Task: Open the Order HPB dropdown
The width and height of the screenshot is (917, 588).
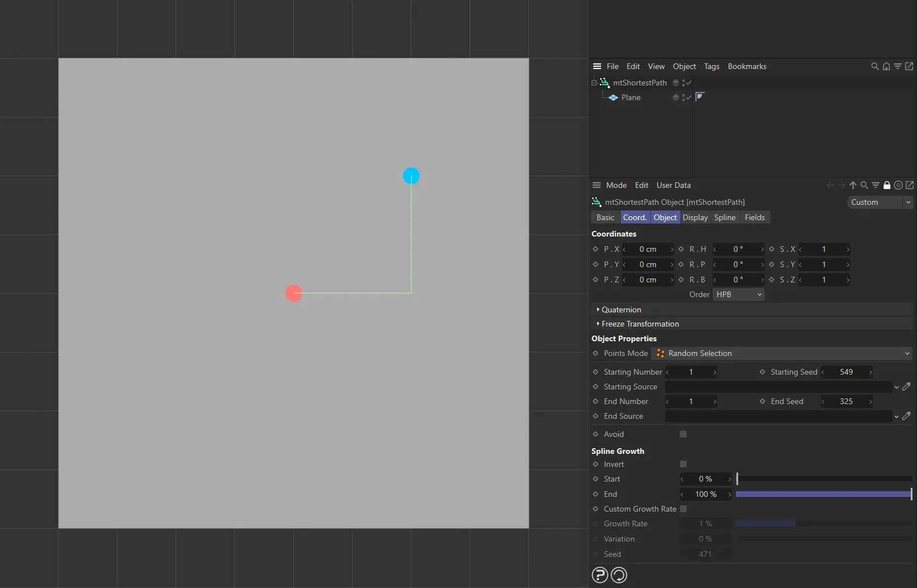Action: click(738, 294)
